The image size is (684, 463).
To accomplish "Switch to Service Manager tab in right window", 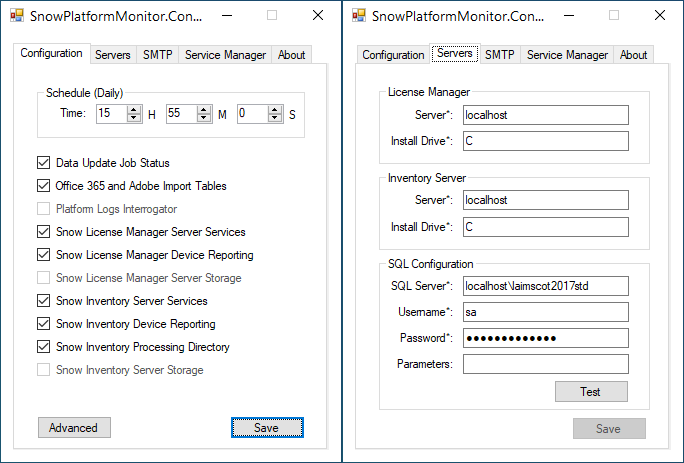I will pyautogui.click(x=565, y=55).
